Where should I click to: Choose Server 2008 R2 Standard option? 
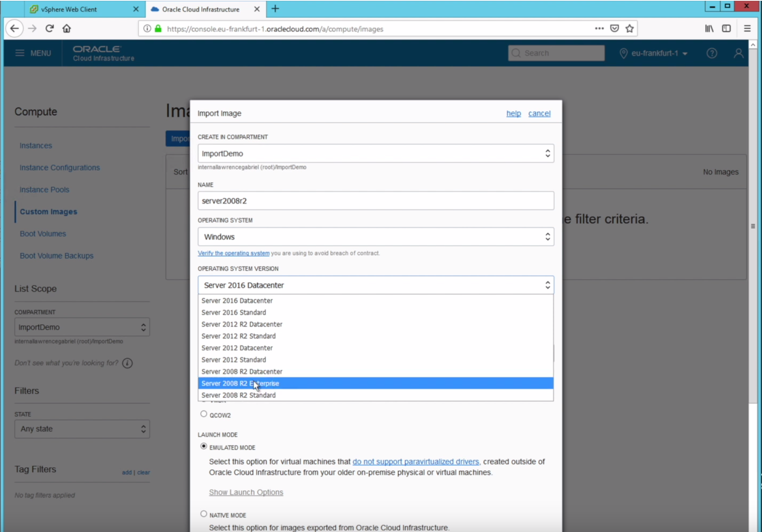(x=376, y=395)
